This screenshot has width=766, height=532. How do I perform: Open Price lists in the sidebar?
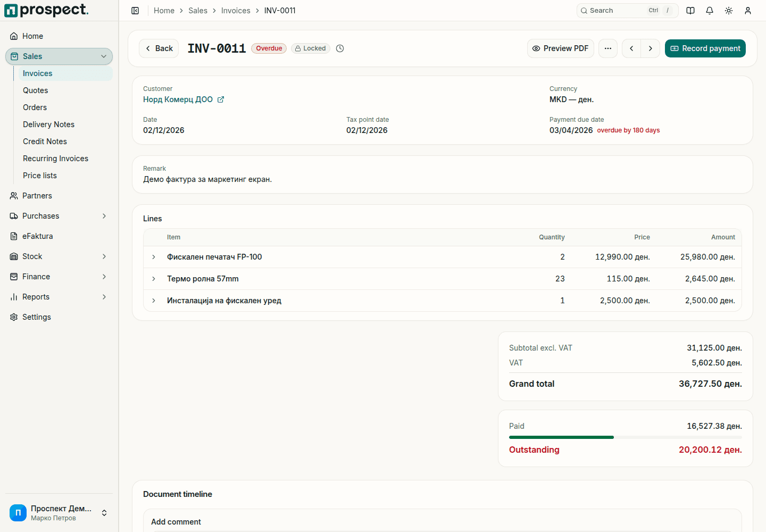(x=65, y=176)
